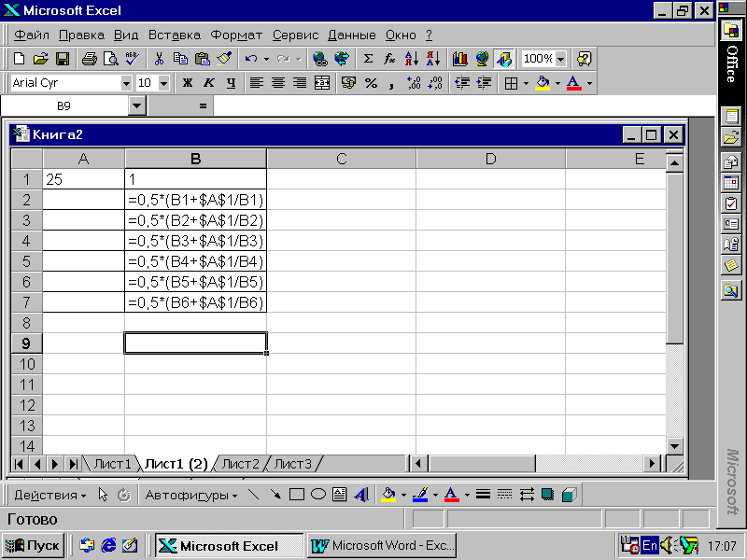Apply currency style icon
Image resolution: width=747 pixels, height=560 pixels.
348,83
